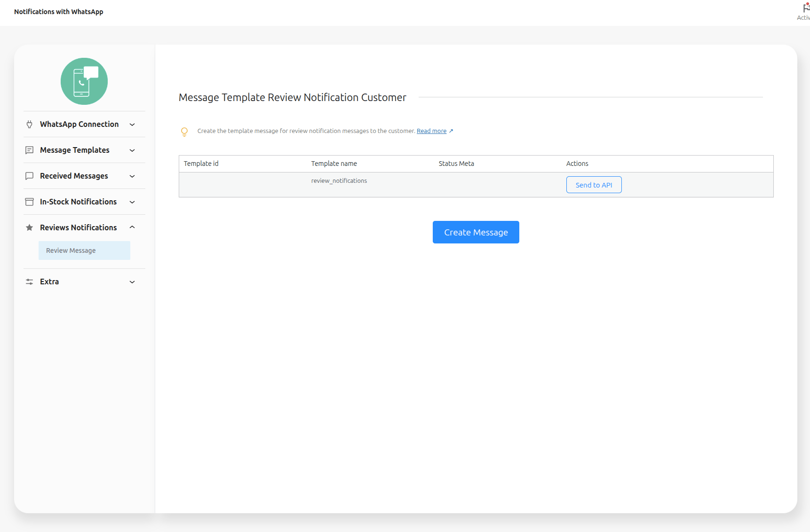Click the Received Messages bubble icon
Viewport: 810px width, 532px height.
point(29,176)
